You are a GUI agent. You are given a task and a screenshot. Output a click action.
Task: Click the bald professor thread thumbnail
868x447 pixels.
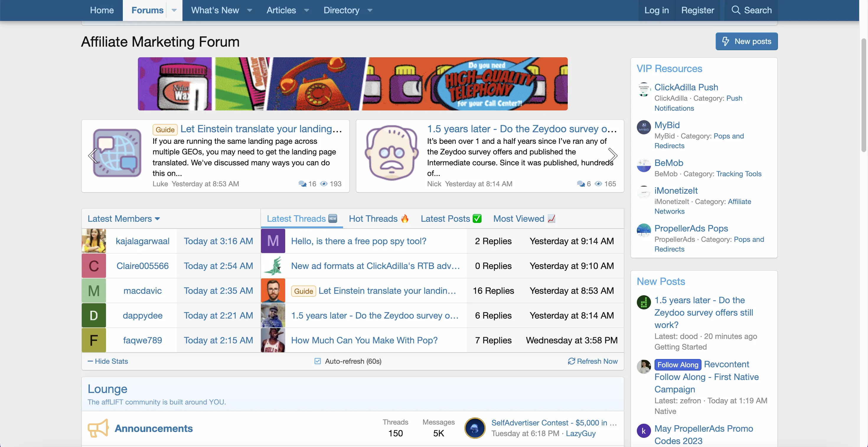391,153
